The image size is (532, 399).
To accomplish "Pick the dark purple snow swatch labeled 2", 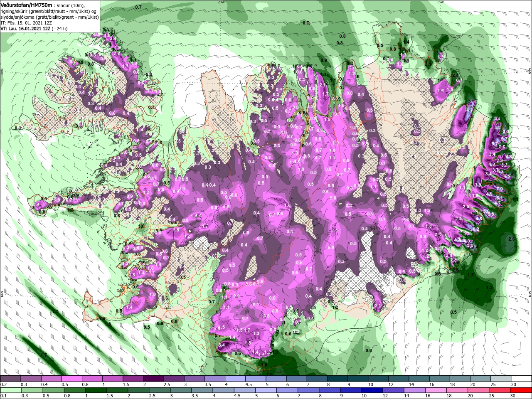I will pyautogui.click(x=153, y=379).
